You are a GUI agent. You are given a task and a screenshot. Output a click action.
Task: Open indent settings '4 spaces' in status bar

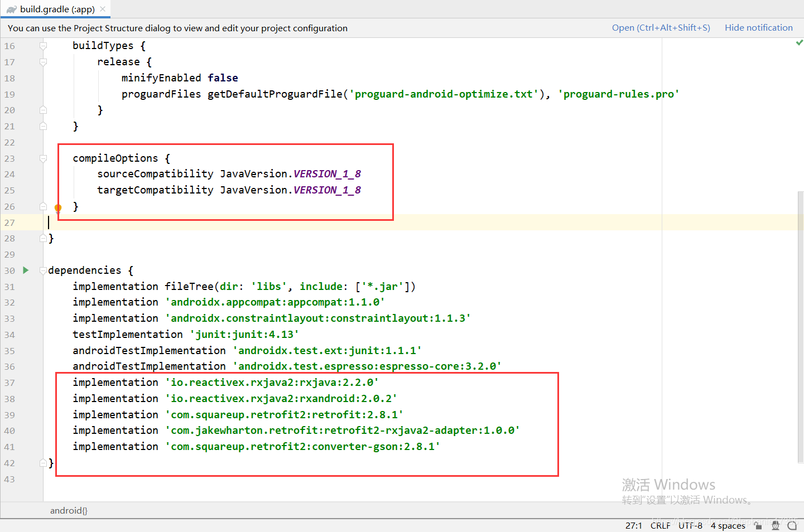pyautogui.click(x=728, y=525)
